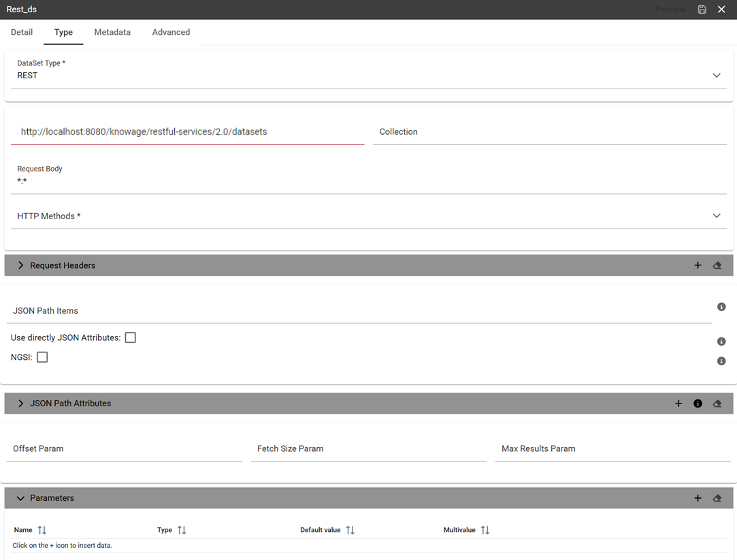Toggle the NGSI checkbox
737x560 pixels.
click(42, 357)
